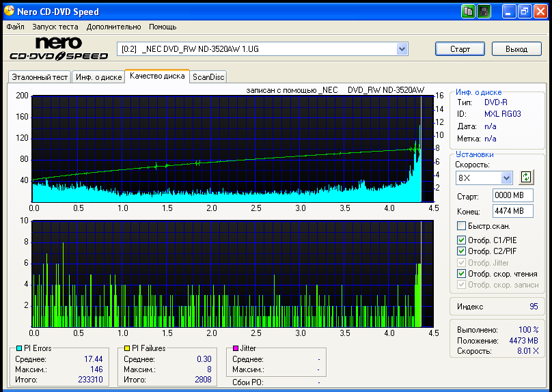Open the Запуск теста menu
The image size is (552, 392).
55,27
